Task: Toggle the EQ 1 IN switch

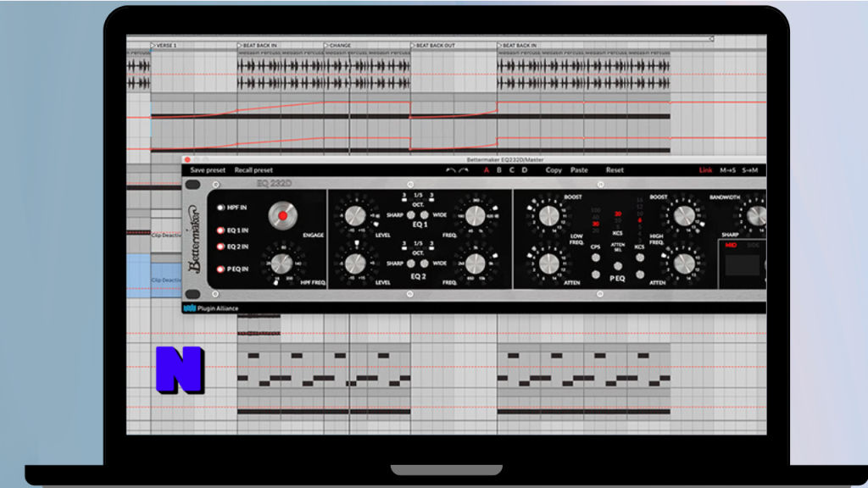Action: coord(220,230)
